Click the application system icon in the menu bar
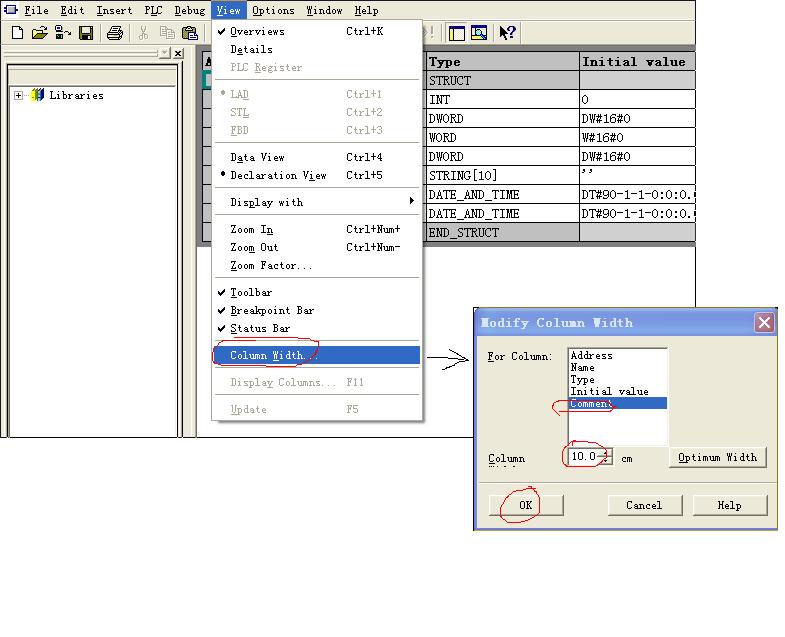 11,10
